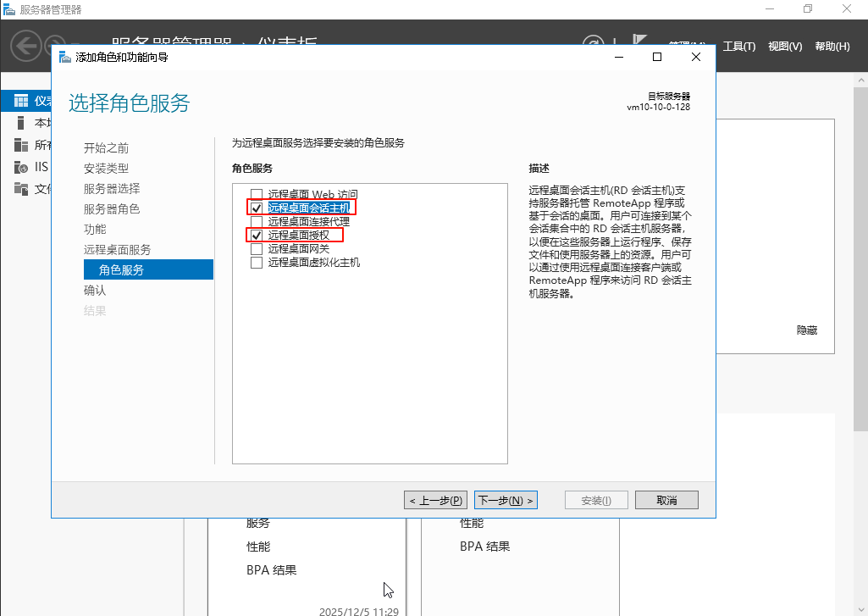
Task: Maximize the 添加角色和功能向导 window
Action: coord(657,57)
